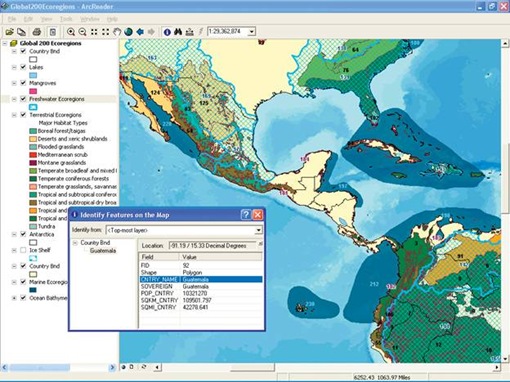This screenshot has width=510, height=382.
Task: Select the Zoom In magnifier tool
Action: click(x=71, y=32)
